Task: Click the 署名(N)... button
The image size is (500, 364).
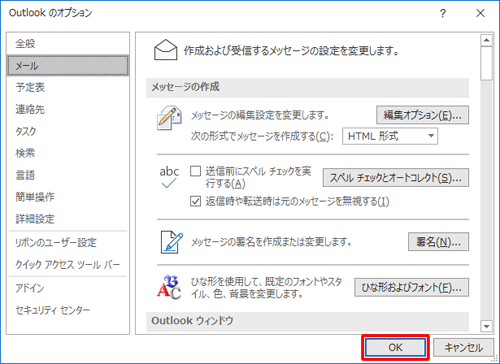Action: click(438, 242)
